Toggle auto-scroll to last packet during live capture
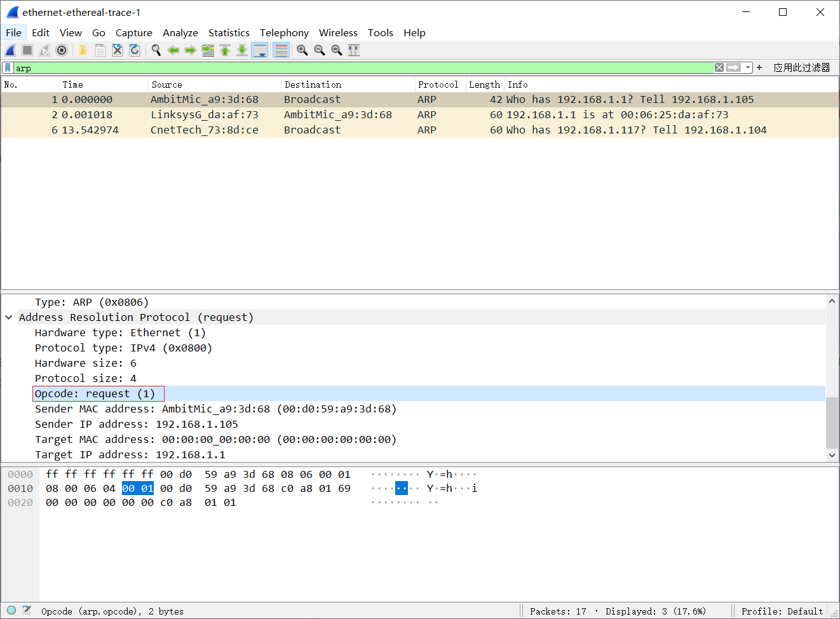This screenshot has width=840, height=619. [x=260, y=50]
